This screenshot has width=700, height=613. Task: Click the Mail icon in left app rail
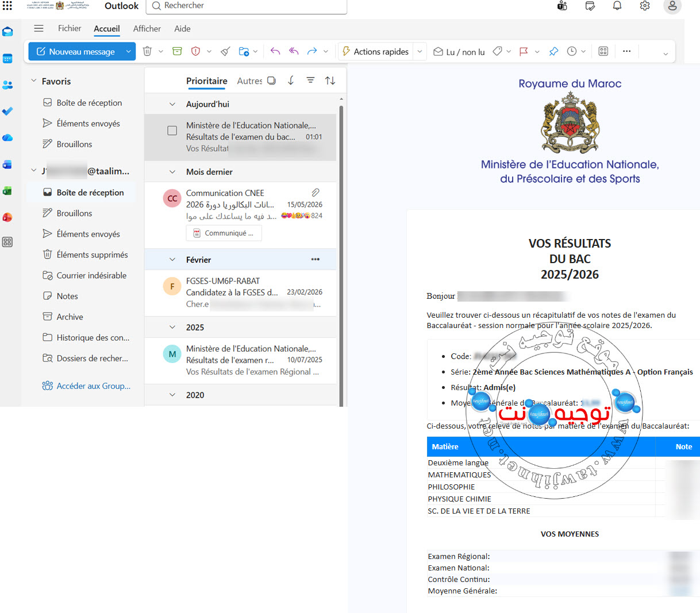[x=7, y=32]
